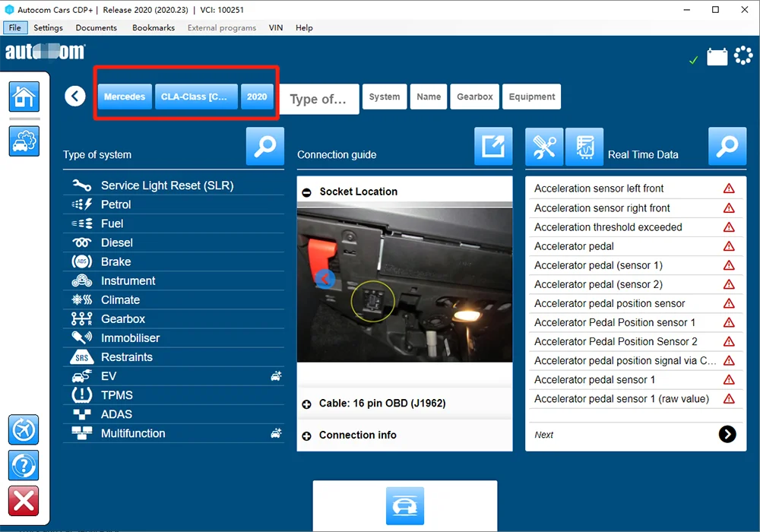This screenshot has width=760, height=532.
Task: Click the CLA-Class model breadcrumb button
Action: [196, 97]
